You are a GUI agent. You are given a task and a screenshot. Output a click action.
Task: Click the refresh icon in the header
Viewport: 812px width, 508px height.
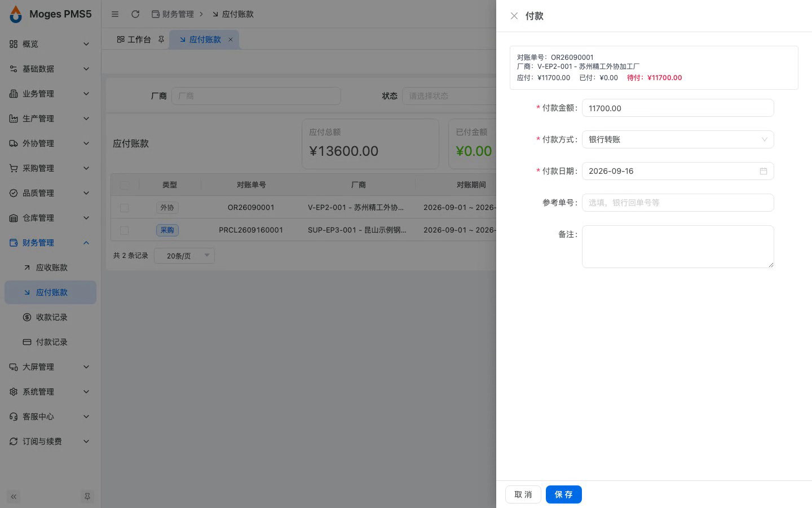pos(135,14)
